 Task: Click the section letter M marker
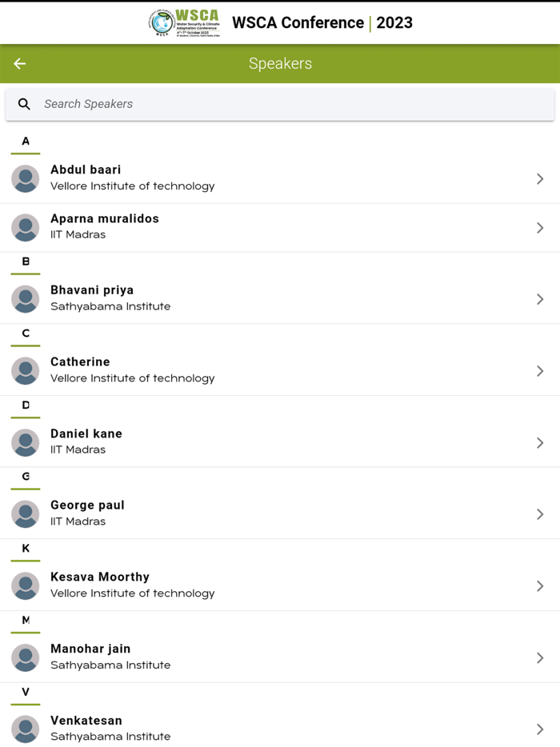pos(25,621)
